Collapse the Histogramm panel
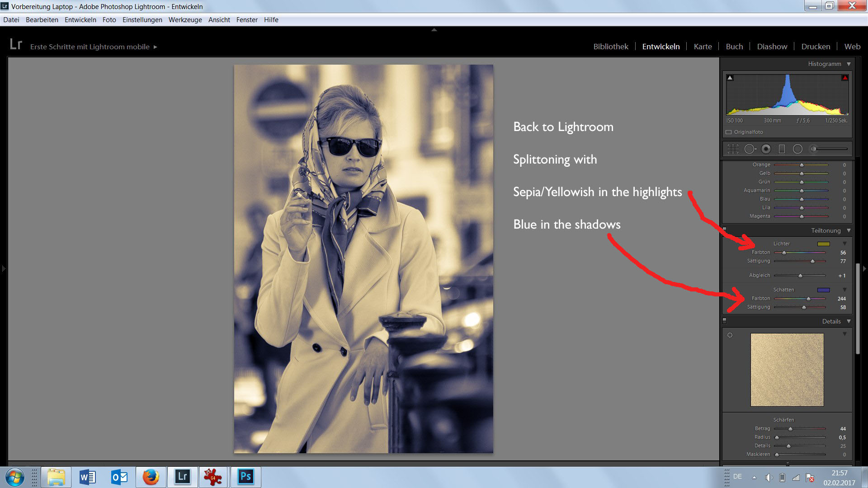The image size is (868, 488). [x=849, y=64]
